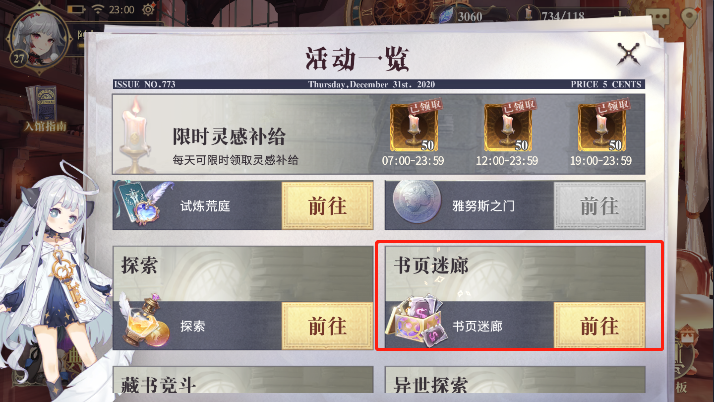Go to 书页迷廊 via its 前往 button
714x402 pixels.
(599, 326)
